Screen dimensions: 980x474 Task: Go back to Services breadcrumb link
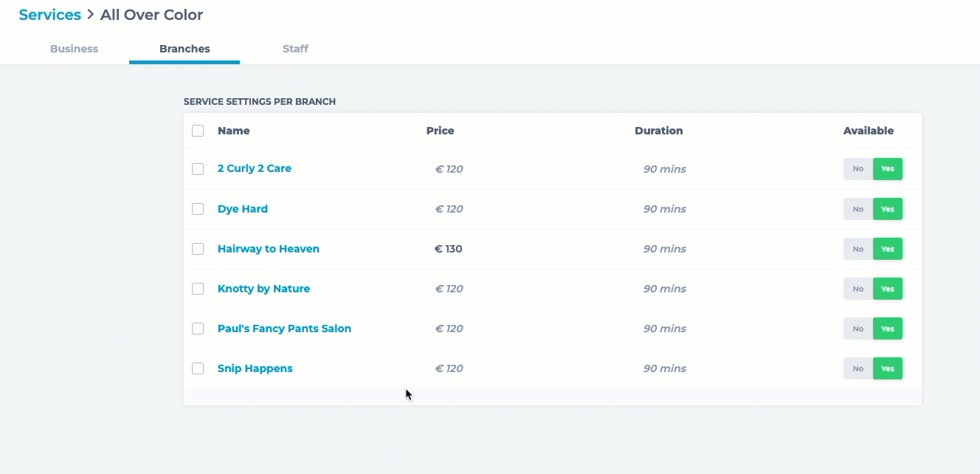pos(49,15)
